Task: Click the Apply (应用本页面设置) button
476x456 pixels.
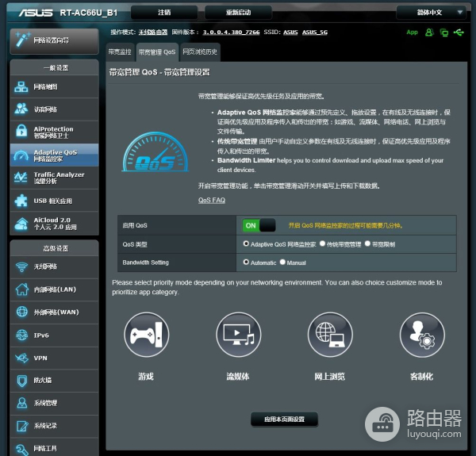Action: tap(285, 420)
